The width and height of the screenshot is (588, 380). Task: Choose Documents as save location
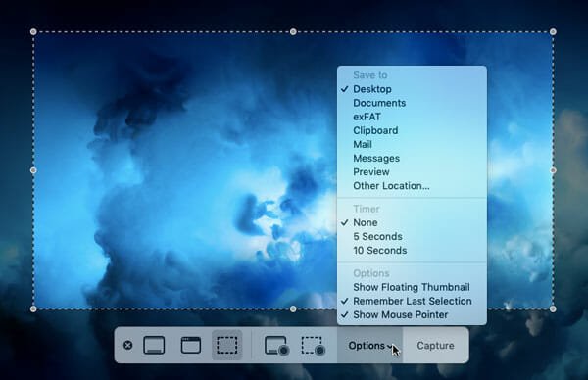[412, 103]
